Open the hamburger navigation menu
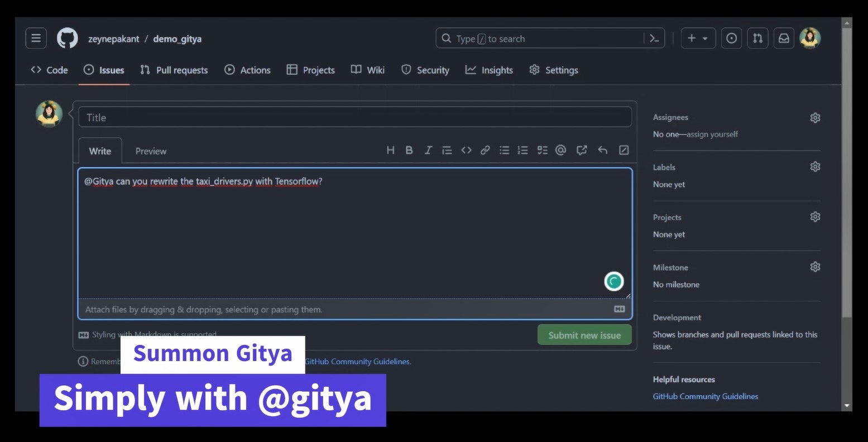The width and height of the screenshot is (868, 442). tap(36, 39)
